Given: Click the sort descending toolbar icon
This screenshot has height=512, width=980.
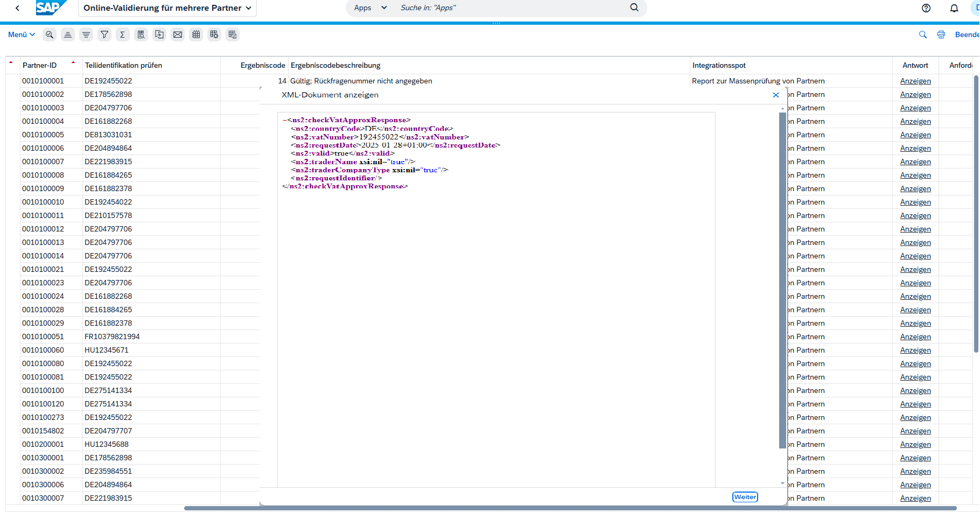Looking at the screenshot, I should 86,34.
